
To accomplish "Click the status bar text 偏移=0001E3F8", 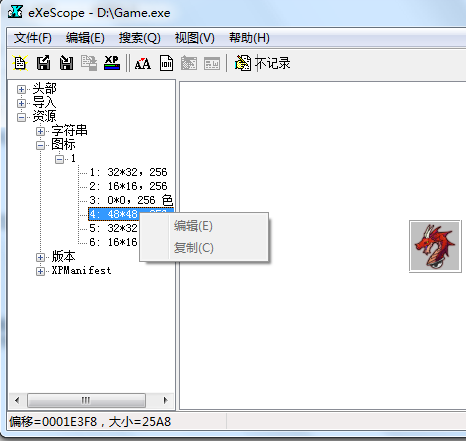I will click(x=53, y=422).
